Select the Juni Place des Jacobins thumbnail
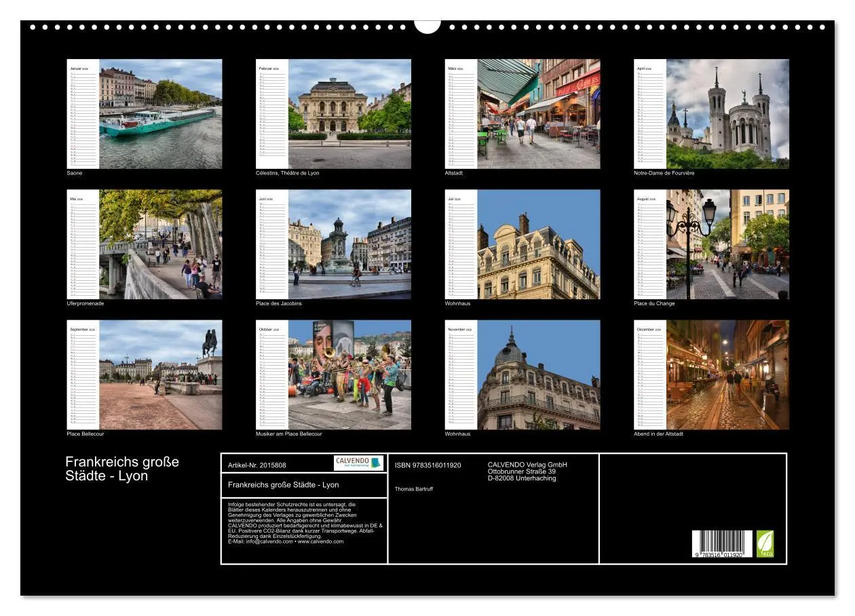The image size is (855, 616). [351, 244]
